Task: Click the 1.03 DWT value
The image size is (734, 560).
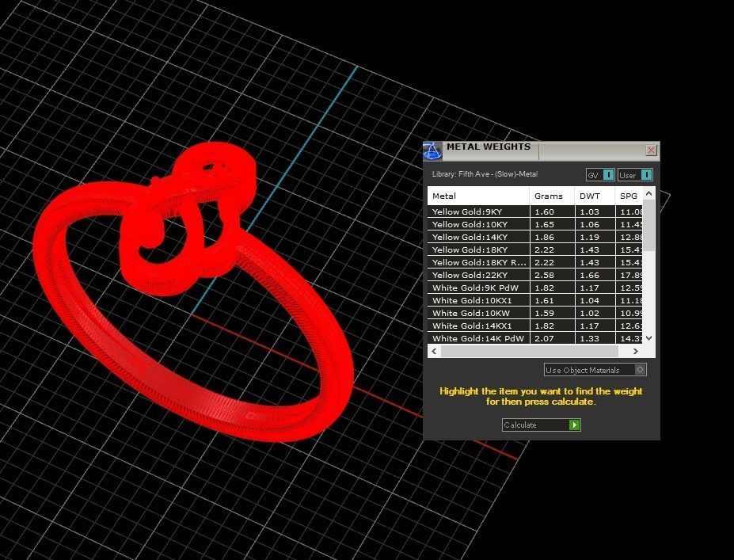Action: click(589, 211)
